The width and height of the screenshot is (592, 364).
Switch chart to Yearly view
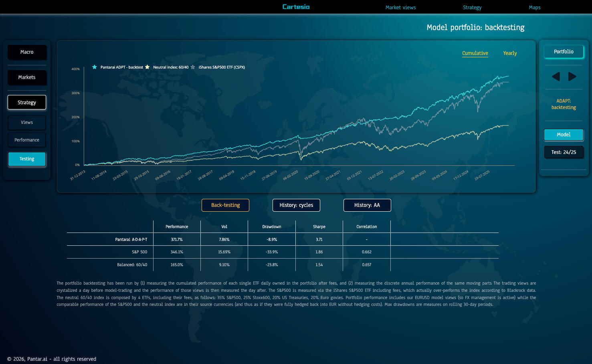pyautogui.click(x=510, y=53)
